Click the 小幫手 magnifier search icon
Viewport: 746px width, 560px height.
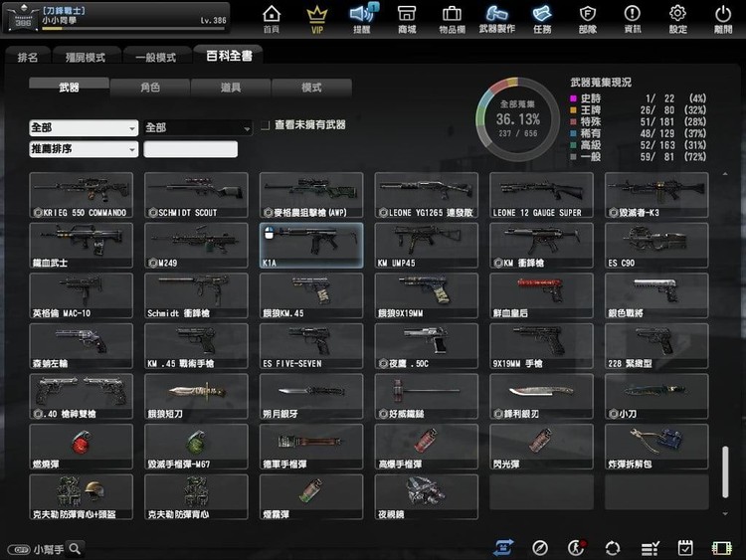75,549
